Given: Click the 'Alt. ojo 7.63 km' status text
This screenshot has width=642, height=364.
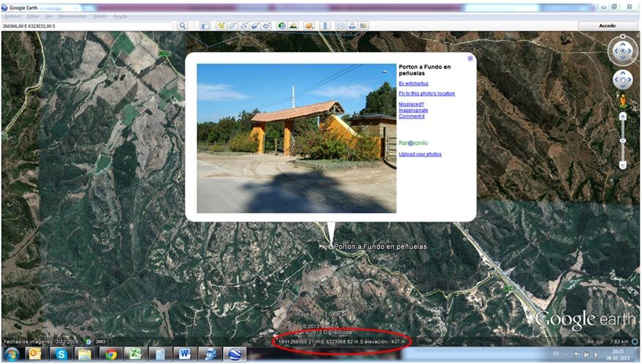Looking at the screenshot, I should click(608, 341).
